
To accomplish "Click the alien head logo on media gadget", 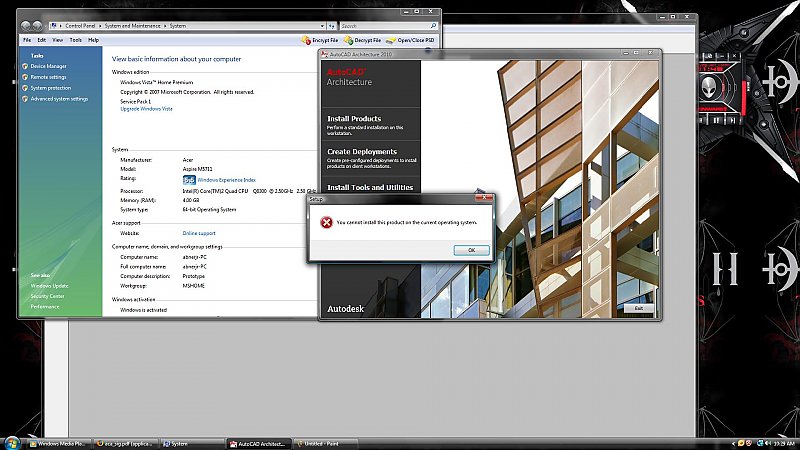I will [x=709, y=87].
